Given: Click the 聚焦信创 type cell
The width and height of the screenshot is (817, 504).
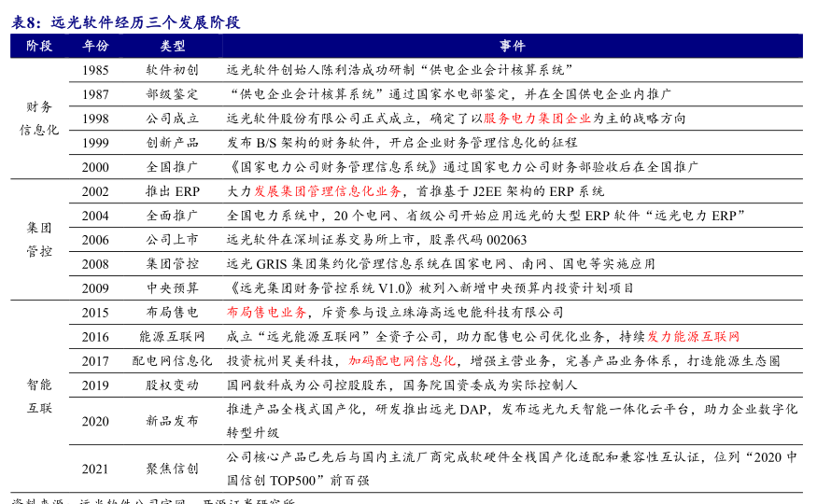Looking at the screenshot, I should (x=173, y=469).
